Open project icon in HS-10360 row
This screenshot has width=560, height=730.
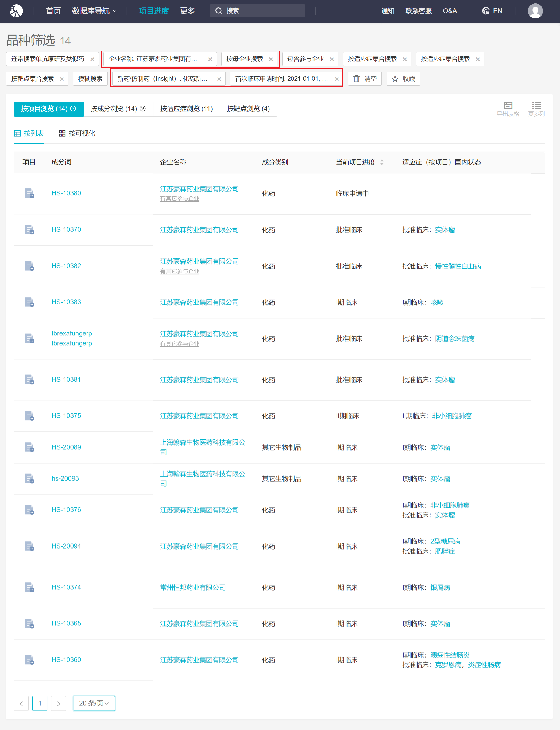pos(29,660)
